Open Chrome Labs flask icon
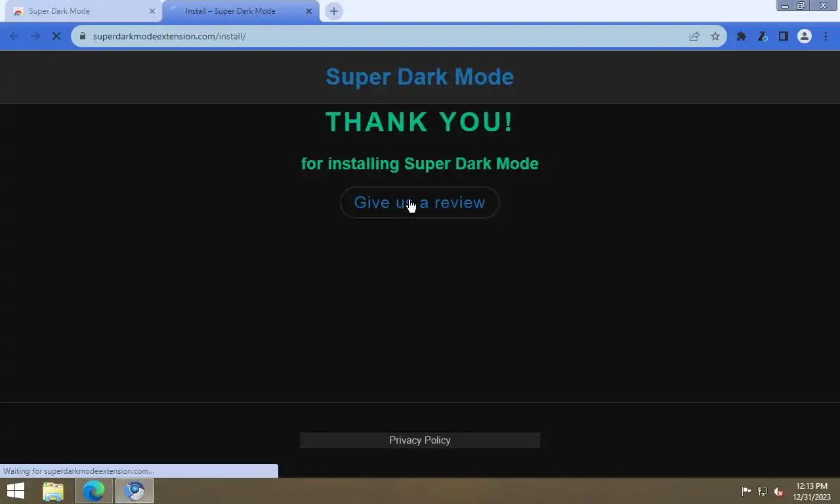The height and width of the screenshot is (504, 840). click(763, 36)
